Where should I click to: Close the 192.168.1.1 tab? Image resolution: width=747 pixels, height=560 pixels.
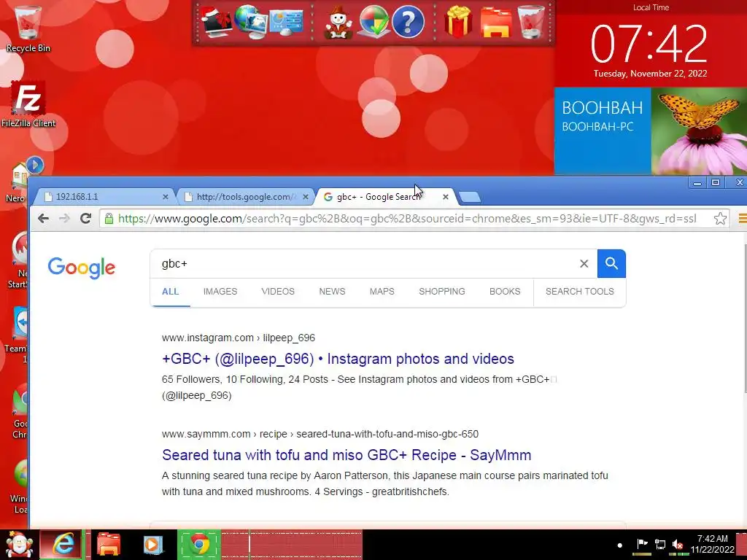tap(166, 197)
